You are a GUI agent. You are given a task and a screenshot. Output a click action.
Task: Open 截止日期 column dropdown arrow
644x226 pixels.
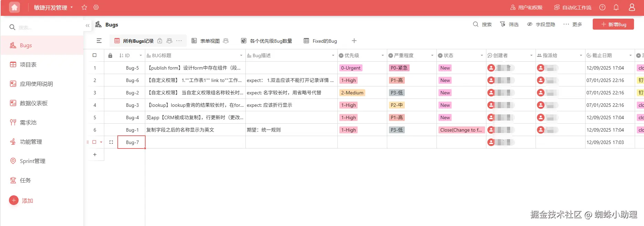tap(631, 55)
